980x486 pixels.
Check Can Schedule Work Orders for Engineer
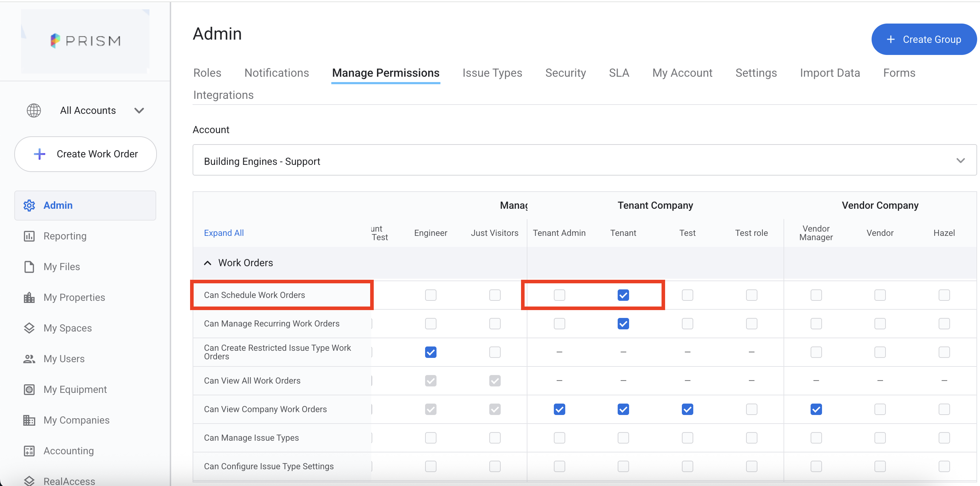tap(431, 295)
